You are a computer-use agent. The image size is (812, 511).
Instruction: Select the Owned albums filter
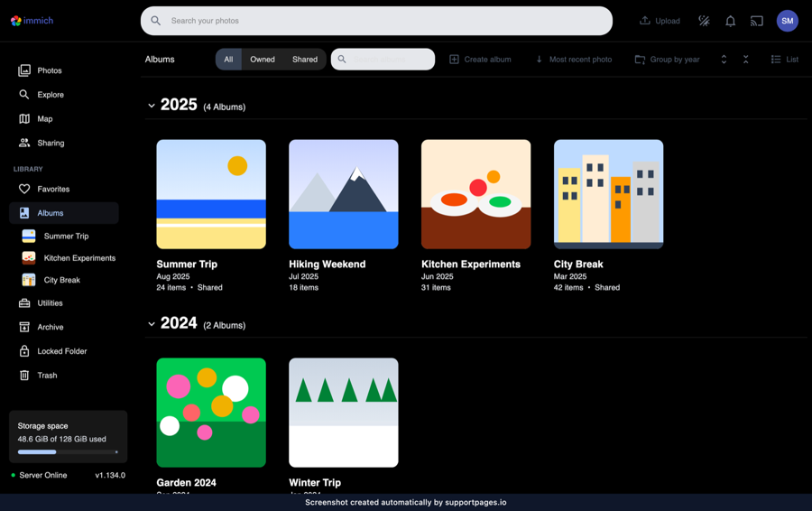point(263,59)
